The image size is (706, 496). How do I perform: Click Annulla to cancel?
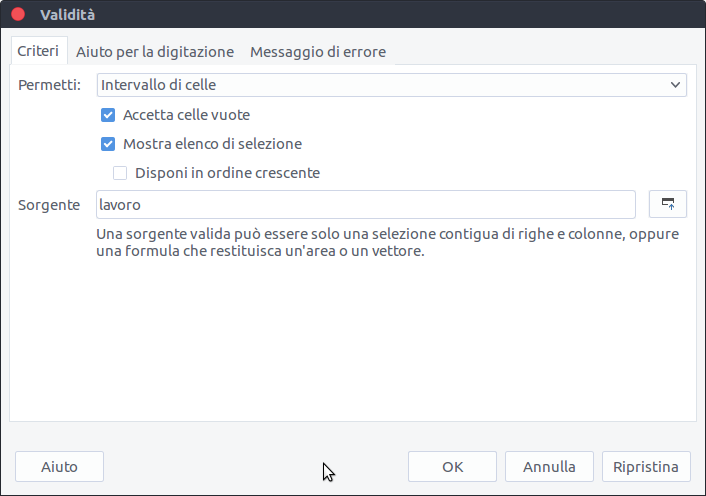coord(549,466)
